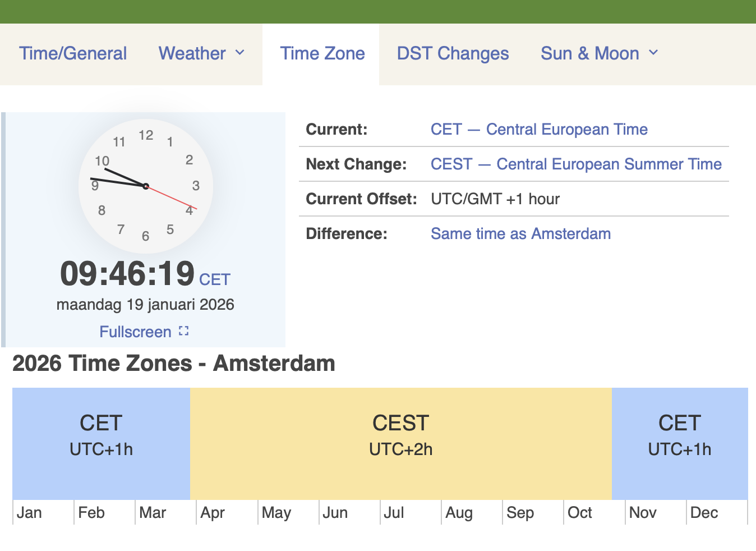Click the blue CET block over Nov–Dec
The image size is (756, 551).
(680, 443)
